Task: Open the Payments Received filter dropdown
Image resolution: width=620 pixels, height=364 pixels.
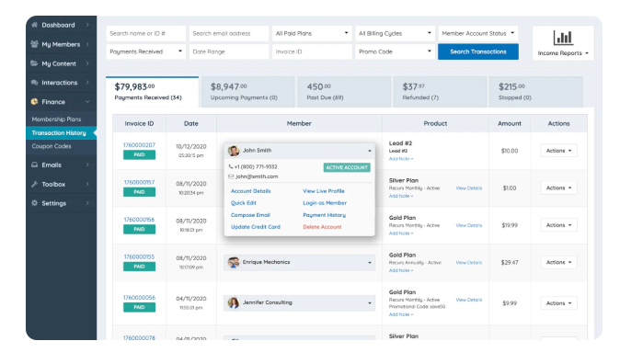Action: point(146,51)
